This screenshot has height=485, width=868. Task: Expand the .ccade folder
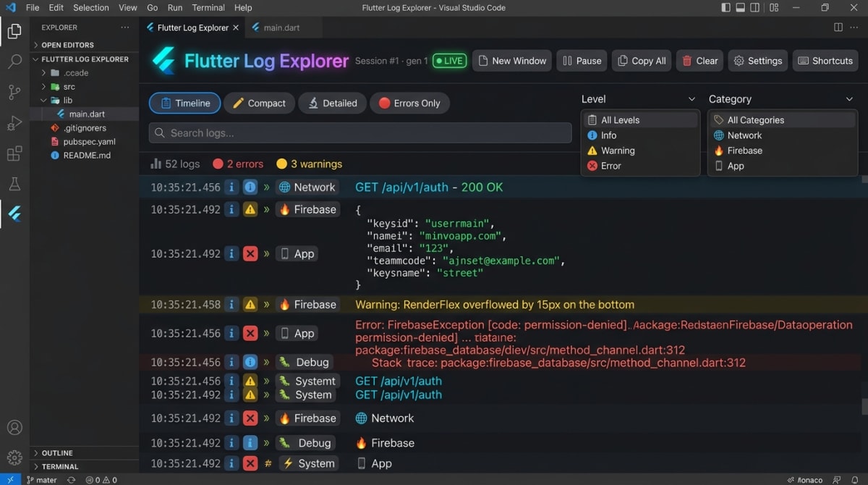[x=84, y=73]
